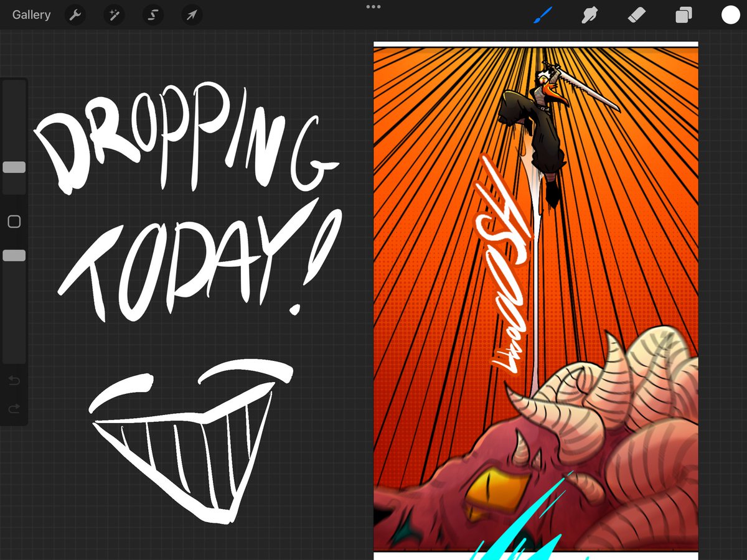Open the Adjustments magic wand menu
The image size is (747, 560).
coord(114,15)
